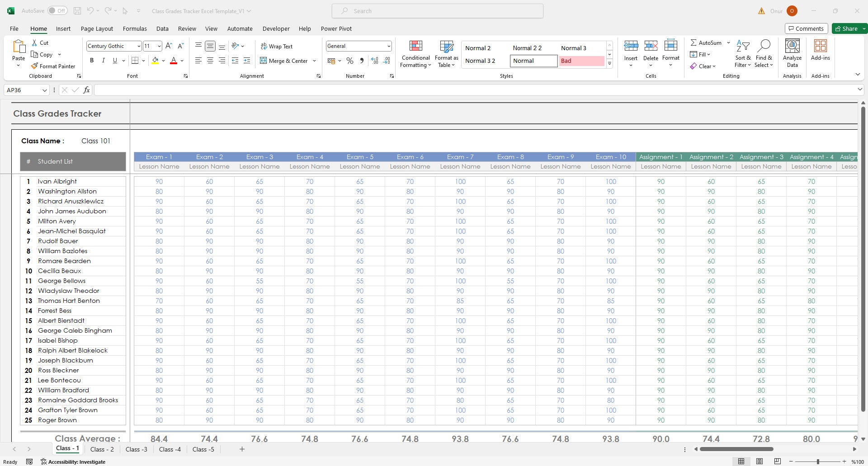Screen dimensions: 868x466
Task: Open the General number format dropdown
Action: click(389, 46)
